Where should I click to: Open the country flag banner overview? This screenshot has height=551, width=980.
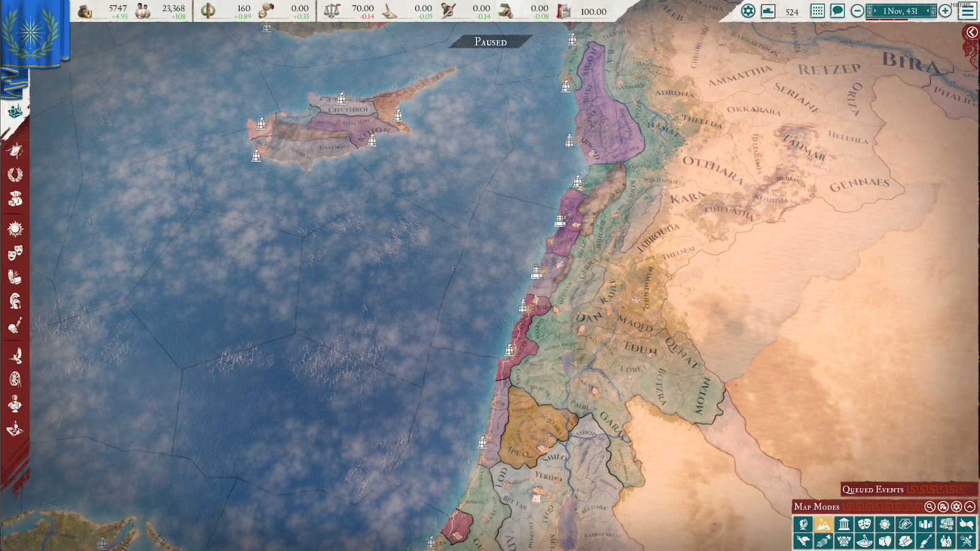pos(31,32)
